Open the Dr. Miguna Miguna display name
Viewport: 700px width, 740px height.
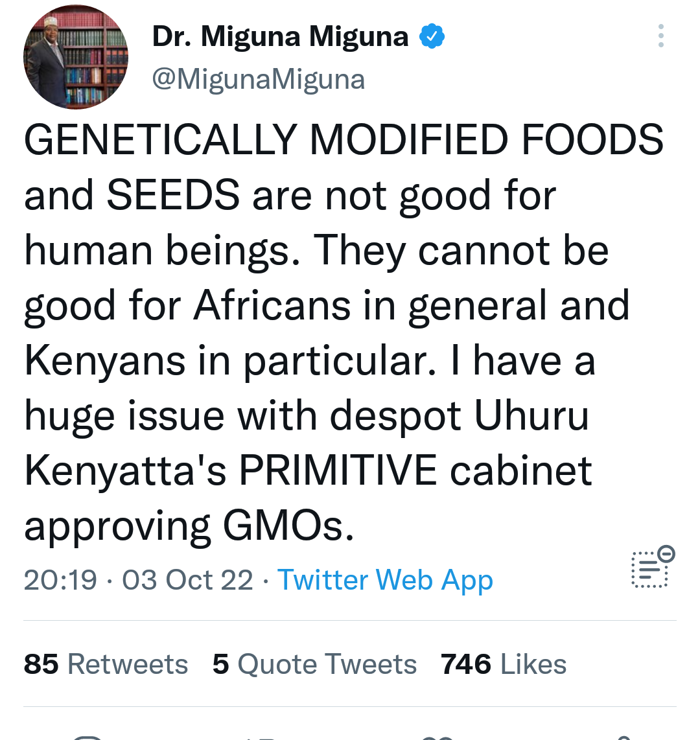click(x=280, y=37)
